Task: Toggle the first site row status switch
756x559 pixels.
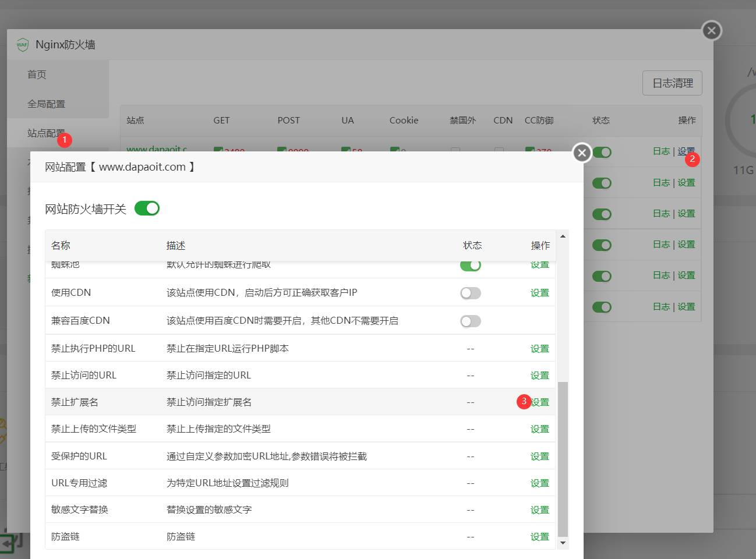Action: click(x=602, y=153)
